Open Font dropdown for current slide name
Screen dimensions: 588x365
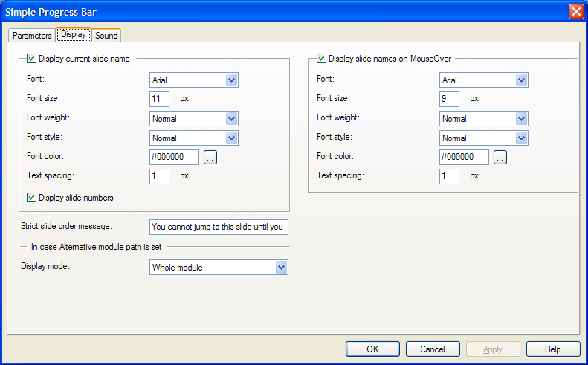pyautogui.click(x=231, y=80)
